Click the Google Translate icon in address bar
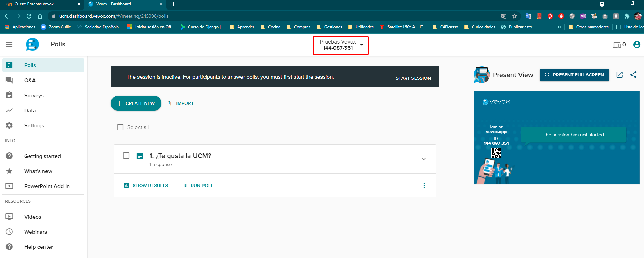The width and height of the screenshot is (644, 258). pos(503,16)
